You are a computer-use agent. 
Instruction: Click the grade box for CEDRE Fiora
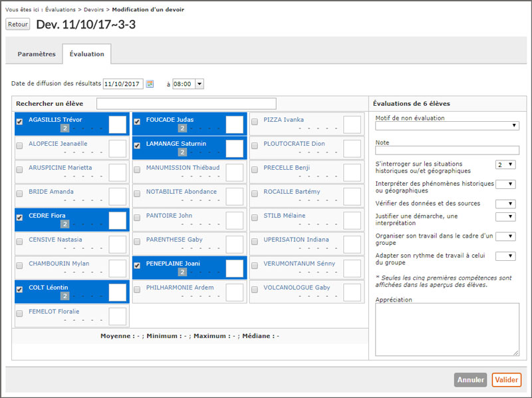(117, 220)
